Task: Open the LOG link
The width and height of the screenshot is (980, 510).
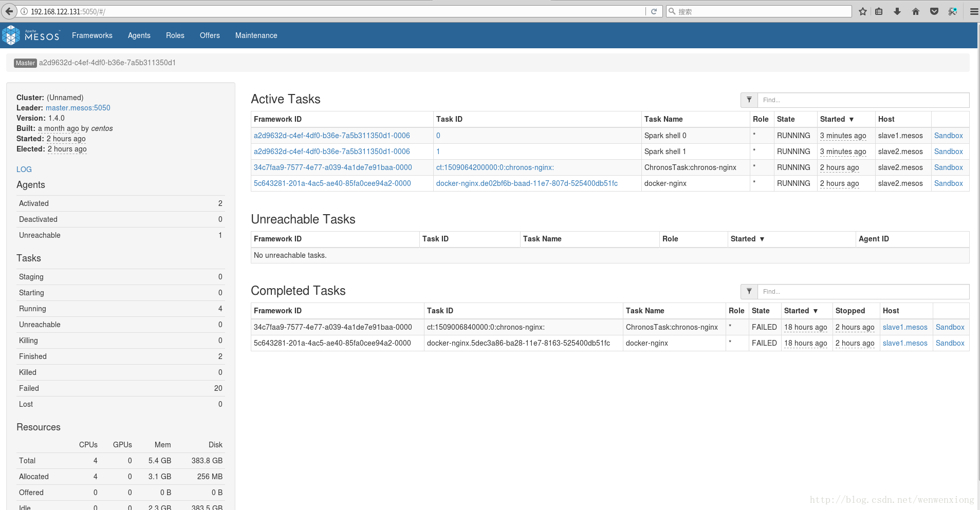Action: (24, 169)
